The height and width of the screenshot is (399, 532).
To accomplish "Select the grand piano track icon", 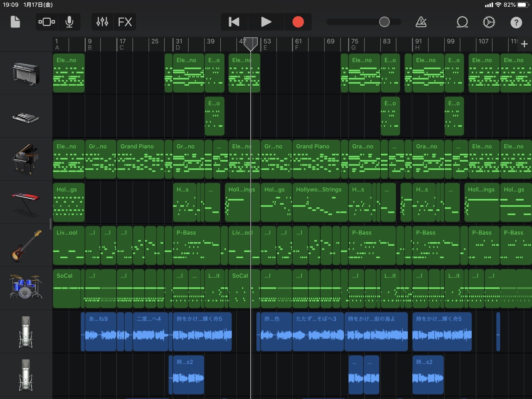I will click(26, 159).
